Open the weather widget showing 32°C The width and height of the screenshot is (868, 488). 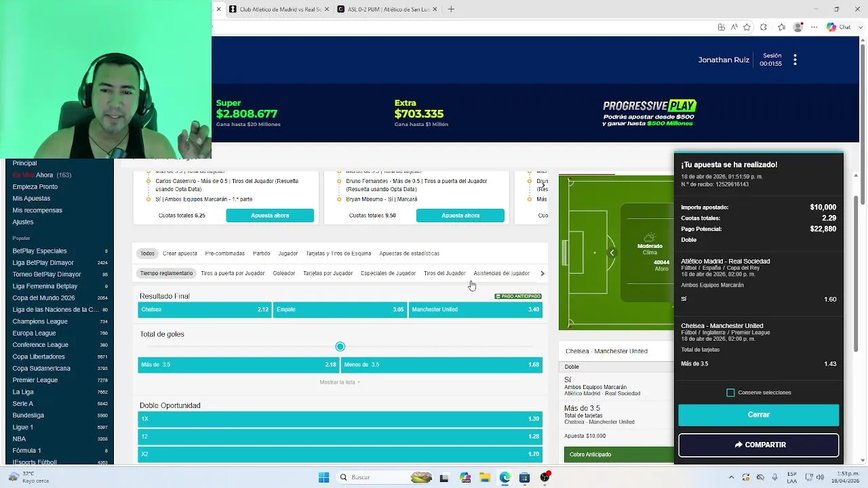coord(28,477)
